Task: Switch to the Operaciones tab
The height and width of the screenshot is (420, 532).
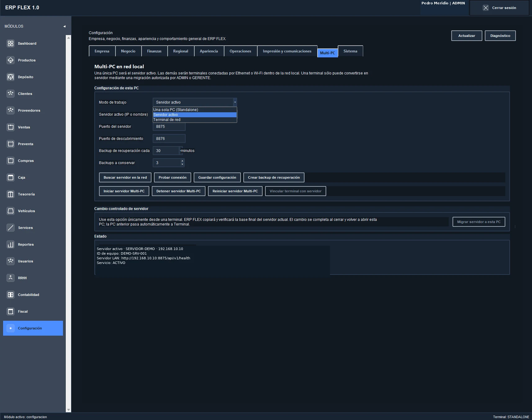Action: (241, 51)
